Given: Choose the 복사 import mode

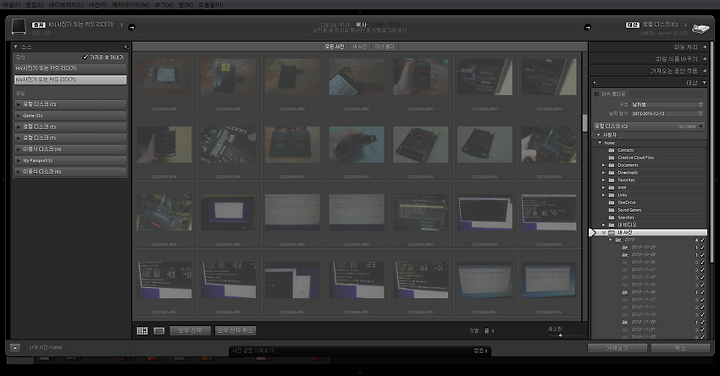Looking at the screenshot, I should coord(361,24).
